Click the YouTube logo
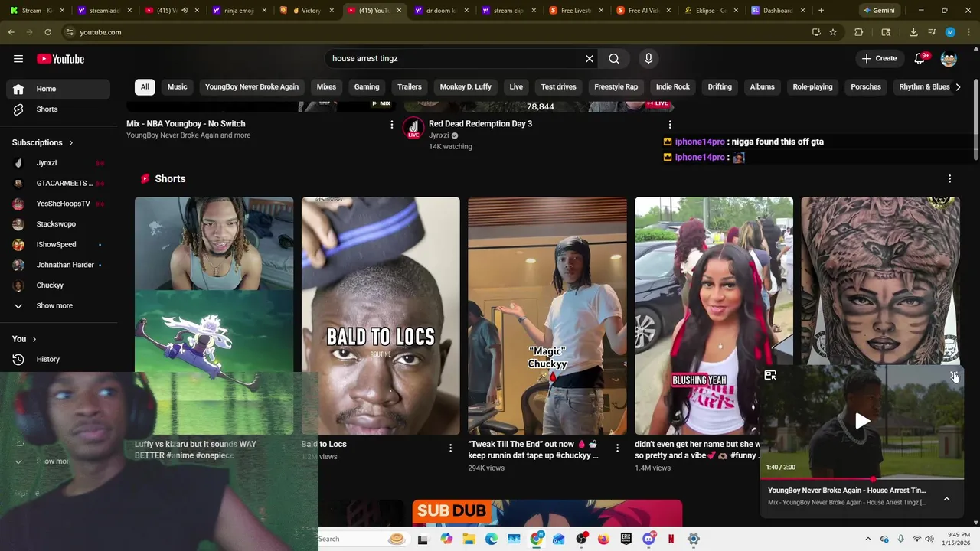The height and width of the screenshot is (551, 980). coord(60,59)
